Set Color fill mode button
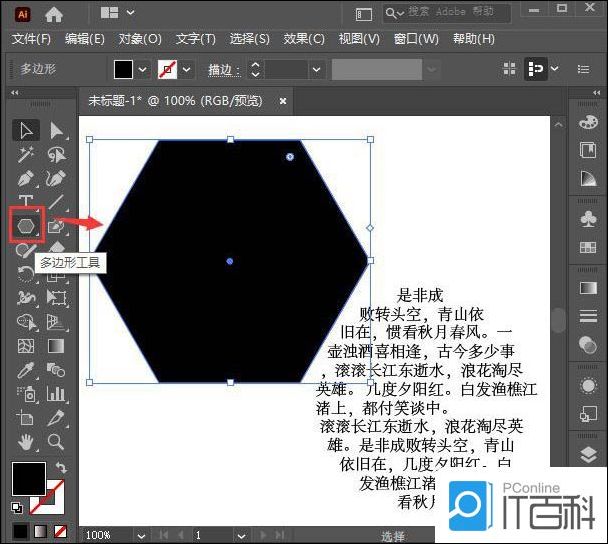608x544 pixels. [x=20, y=532]
